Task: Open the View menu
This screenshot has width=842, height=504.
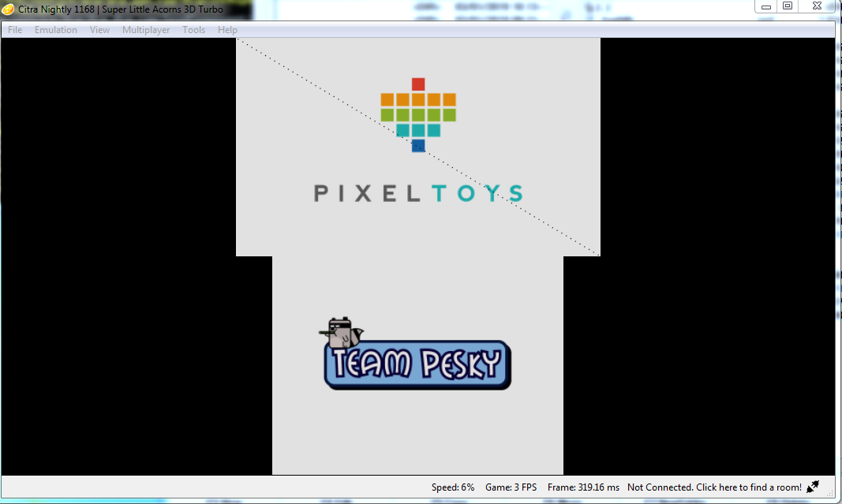Action: [x=100, y=30]
